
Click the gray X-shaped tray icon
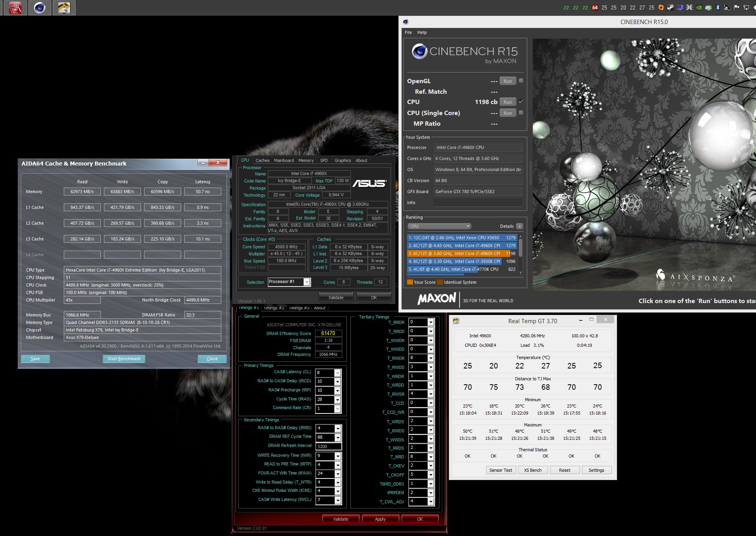(689, 7)
